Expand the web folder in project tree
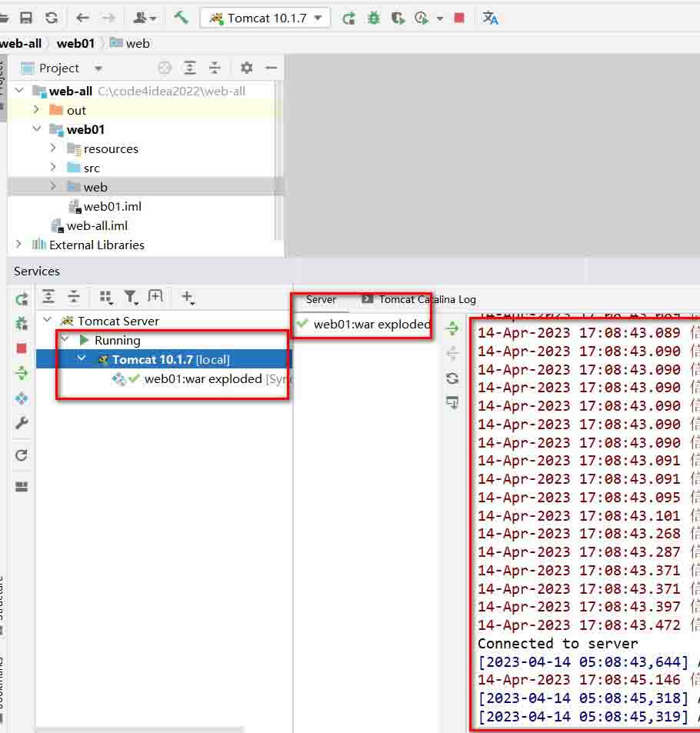Viewport: 700px width, 733px height. coord(53,187)
